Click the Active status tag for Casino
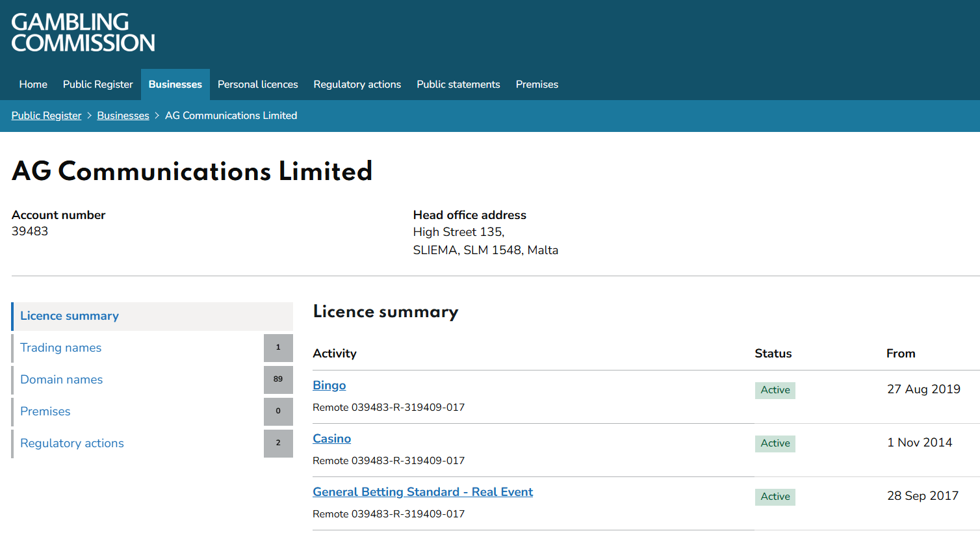This screenshot has width=980, height=546. click(775, 443)
